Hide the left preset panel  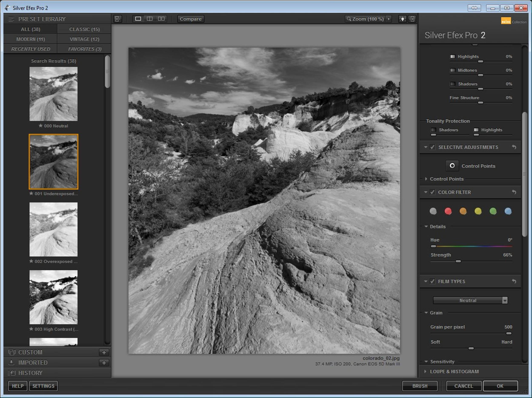coord(118,19)
